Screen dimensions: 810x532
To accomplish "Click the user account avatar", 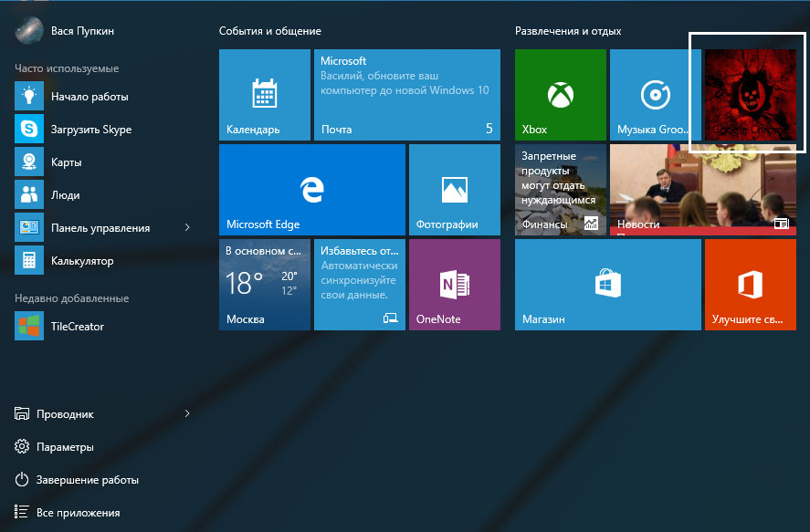I will (x=29, y=30).
